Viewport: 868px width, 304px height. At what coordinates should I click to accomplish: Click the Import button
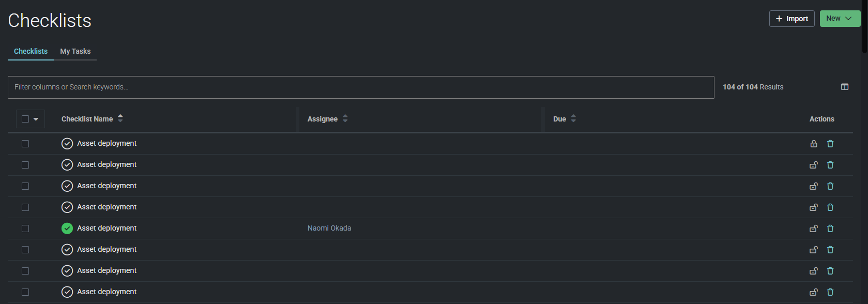791,19
